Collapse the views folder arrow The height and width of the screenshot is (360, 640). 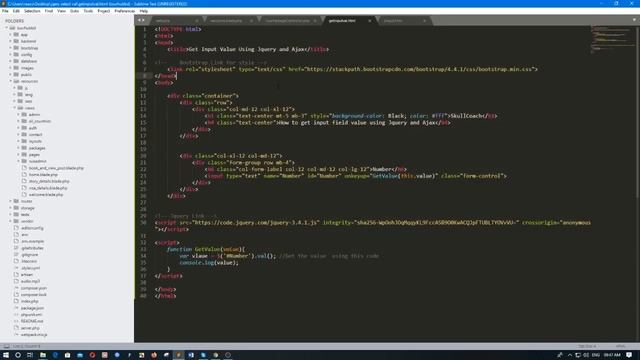15,108
